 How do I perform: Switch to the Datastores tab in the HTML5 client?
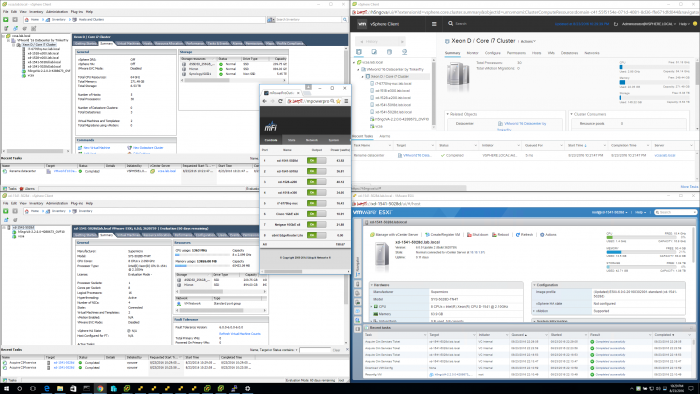569,53
